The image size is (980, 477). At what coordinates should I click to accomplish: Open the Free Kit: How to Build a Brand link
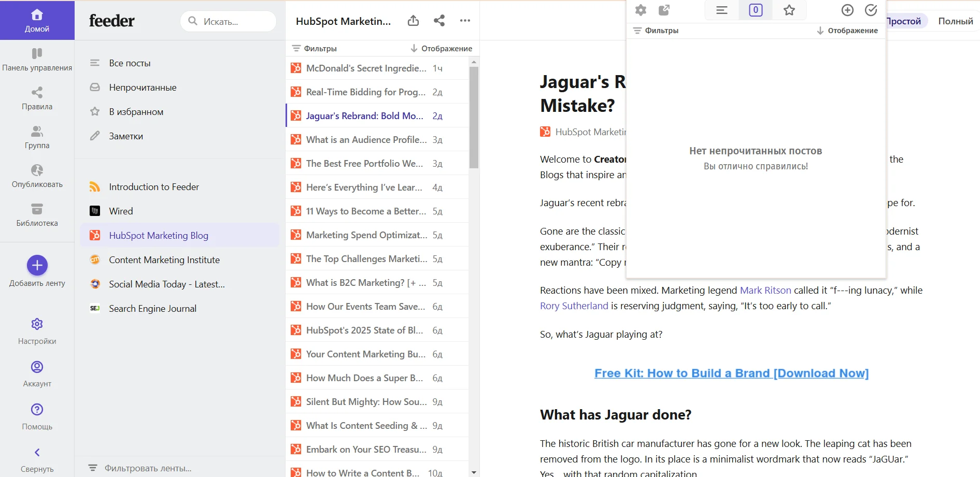(x=731, y=373)
